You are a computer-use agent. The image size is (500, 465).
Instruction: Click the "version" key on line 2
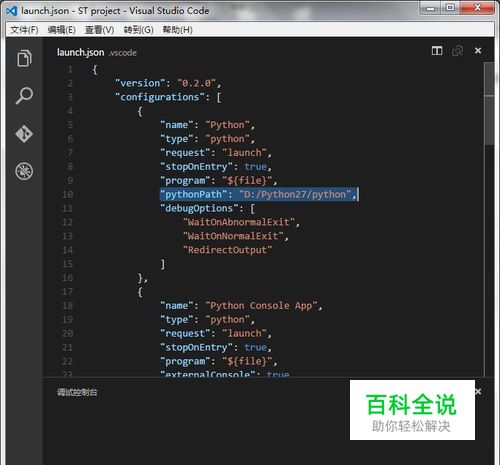click(x=140, y=83)
